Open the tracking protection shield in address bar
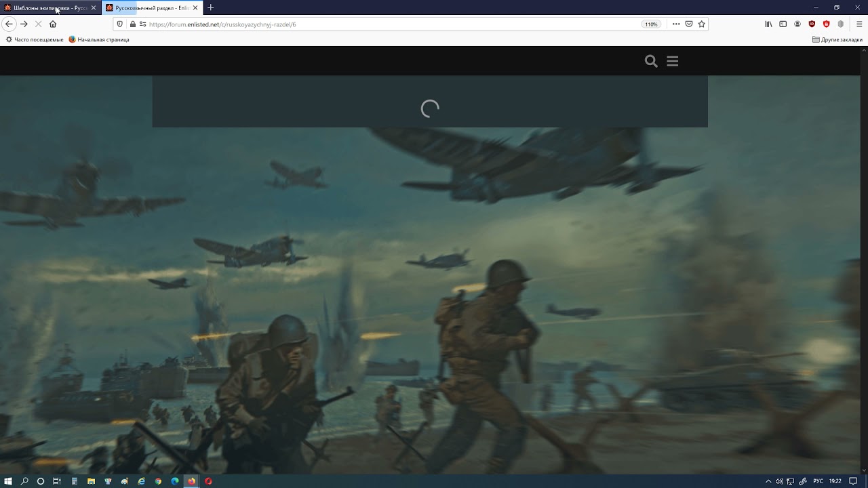 pos(120,24)
